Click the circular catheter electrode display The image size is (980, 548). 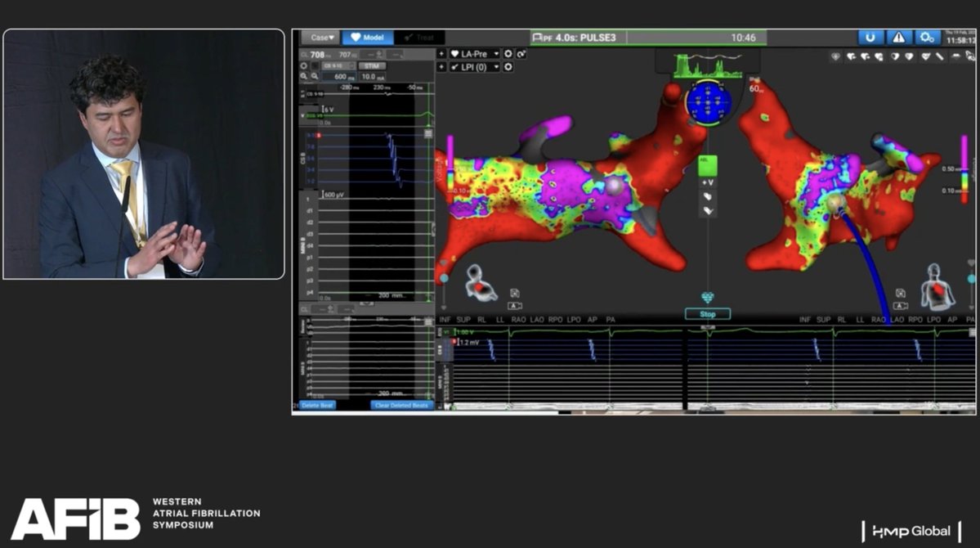click(708, 102)
